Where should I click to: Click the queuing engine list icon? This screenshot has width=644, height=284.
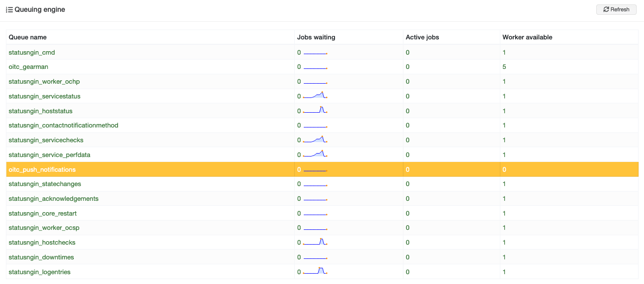[x=9, y=10]
